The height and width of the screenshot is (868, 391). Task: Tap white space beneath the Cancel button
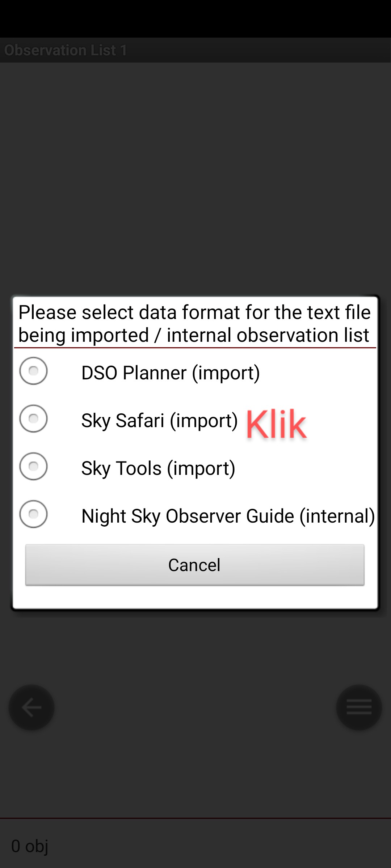pos(195,597)
